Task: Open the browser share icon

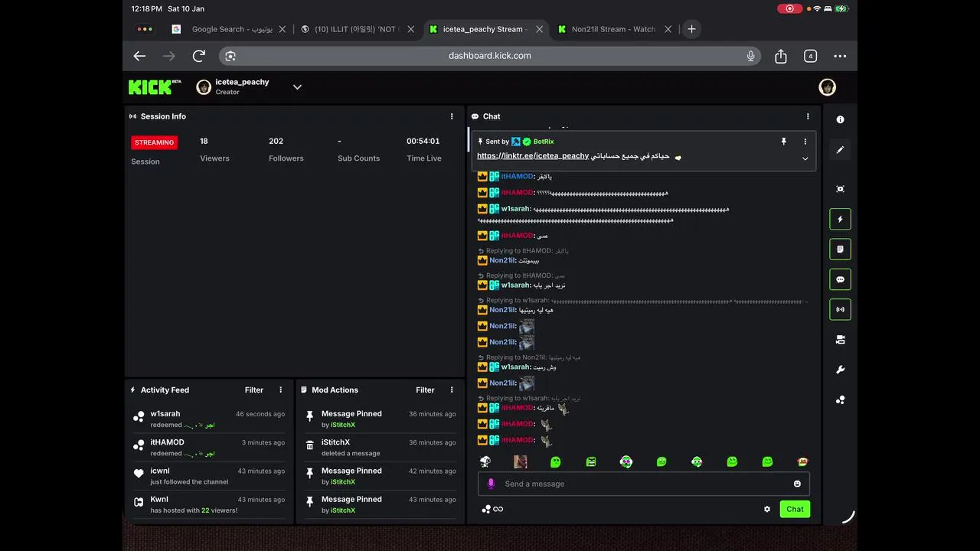Action: click(x=781, y=56)
